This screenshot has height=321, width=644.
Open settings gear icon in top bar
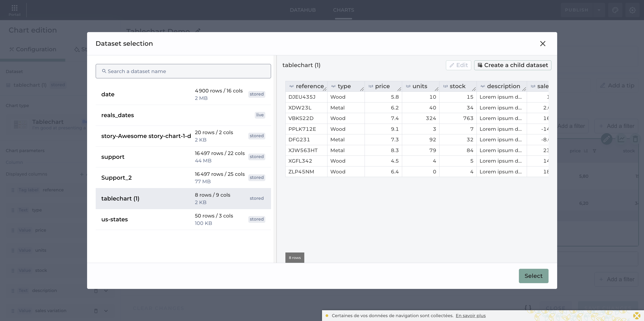(x=632, y=10)
